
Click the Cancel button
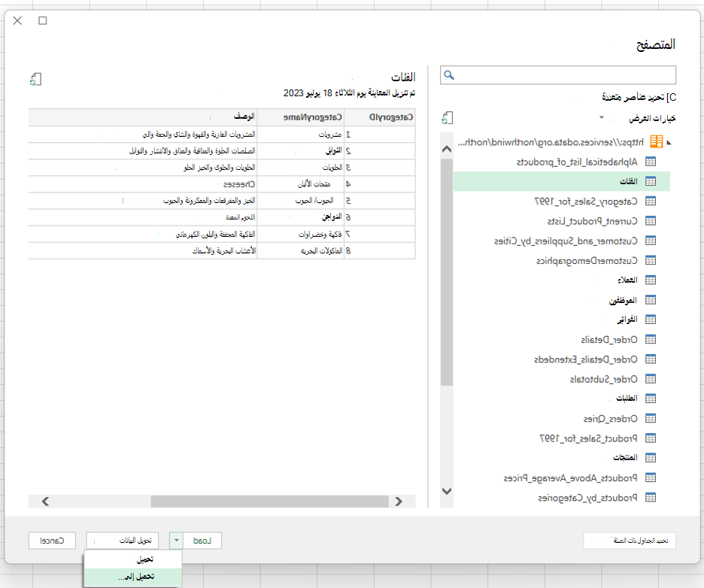[x=52, y=541]
